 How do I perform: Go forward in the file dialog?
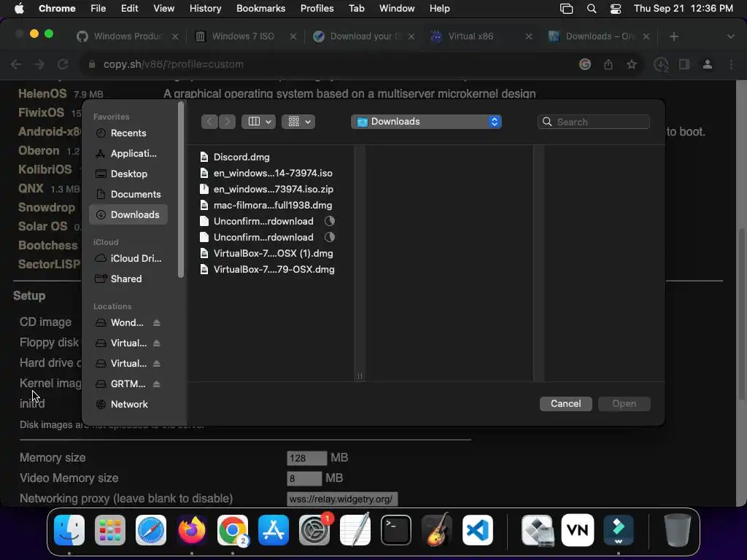pyautogui.click(x=228, y=122)
